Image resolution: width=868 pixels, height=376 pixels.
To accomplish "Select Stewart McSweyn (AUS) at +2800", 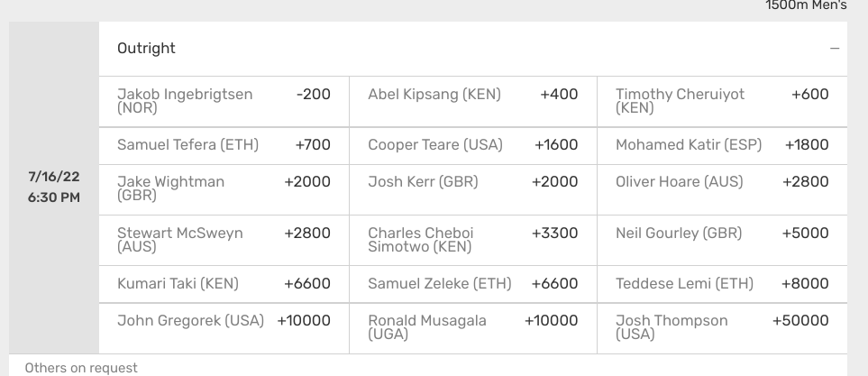I will (224, 241).
